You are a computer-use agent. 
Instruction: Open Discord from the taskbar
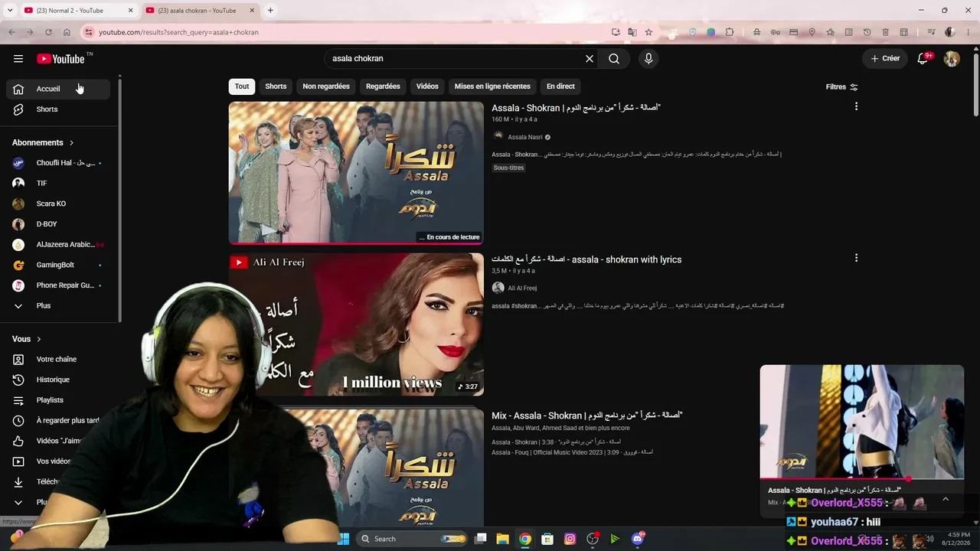tap(637, 539)
